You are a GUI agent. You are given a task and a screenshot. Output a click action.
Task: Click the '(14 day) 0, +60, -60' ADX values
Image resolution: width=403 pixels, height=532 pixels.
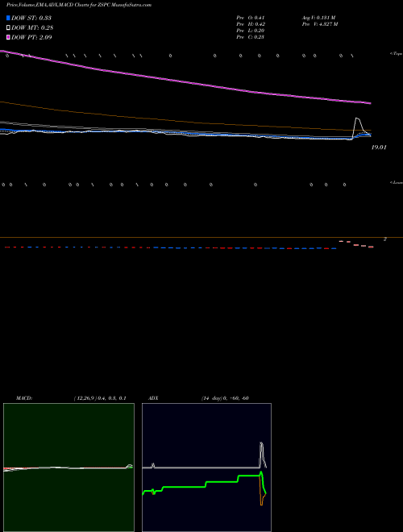pos(225,398)
